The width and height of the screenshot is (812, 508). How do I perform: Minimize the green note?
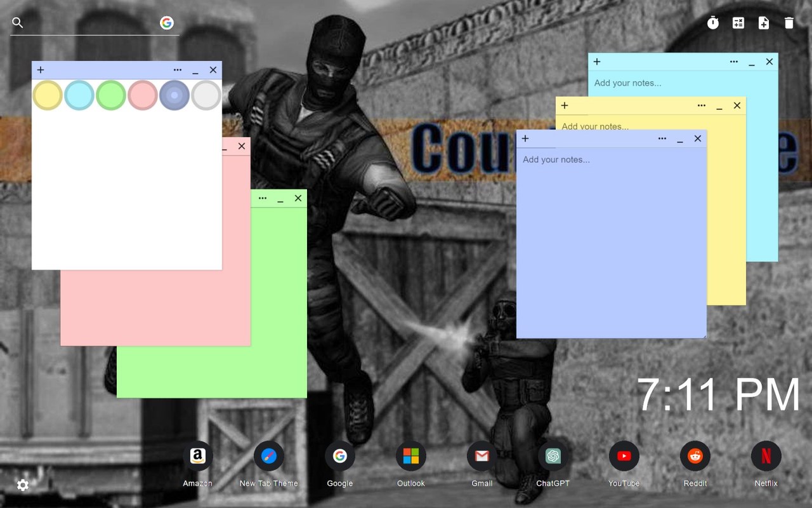[x=280, y=199]
